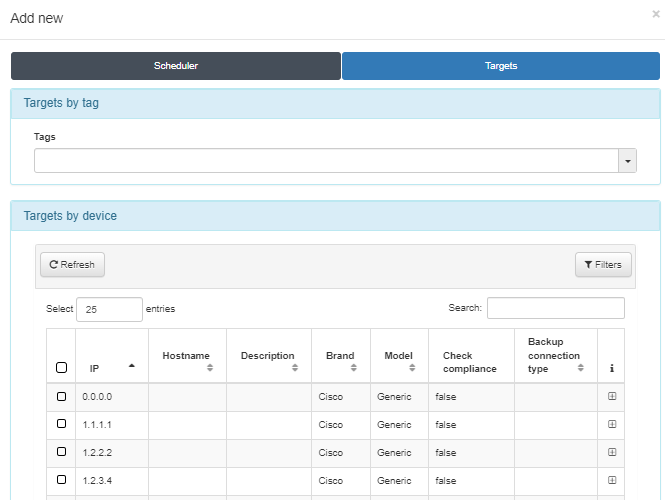The width and height of the screenshot is (665, 500).
Task: Expand row details for IP 1.2.2.2
Action: pos(611,452)
